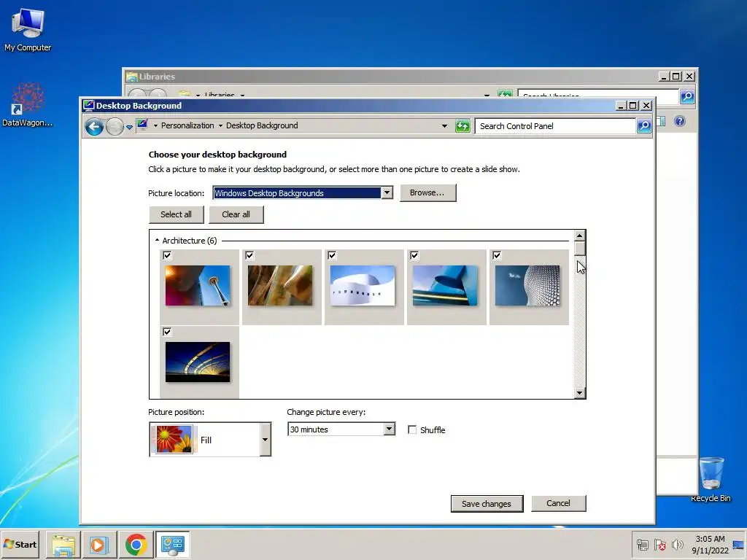Open the Recycle Bin icon

coord(711,479)
